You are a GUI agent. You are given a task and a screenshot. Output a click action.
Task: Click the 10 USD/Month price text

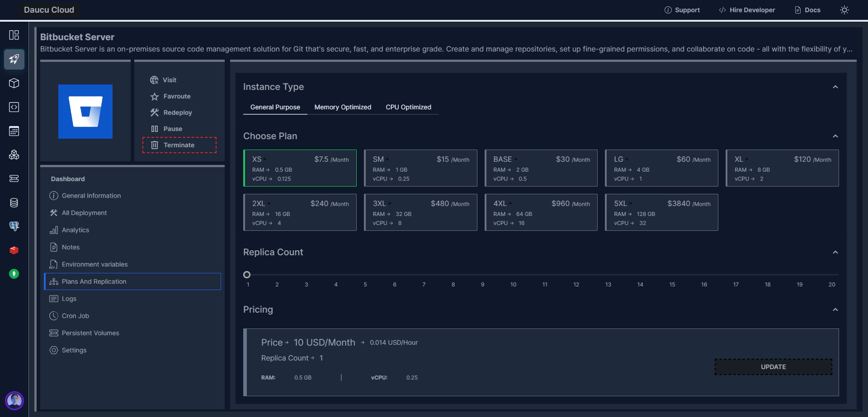pos(325,342)
